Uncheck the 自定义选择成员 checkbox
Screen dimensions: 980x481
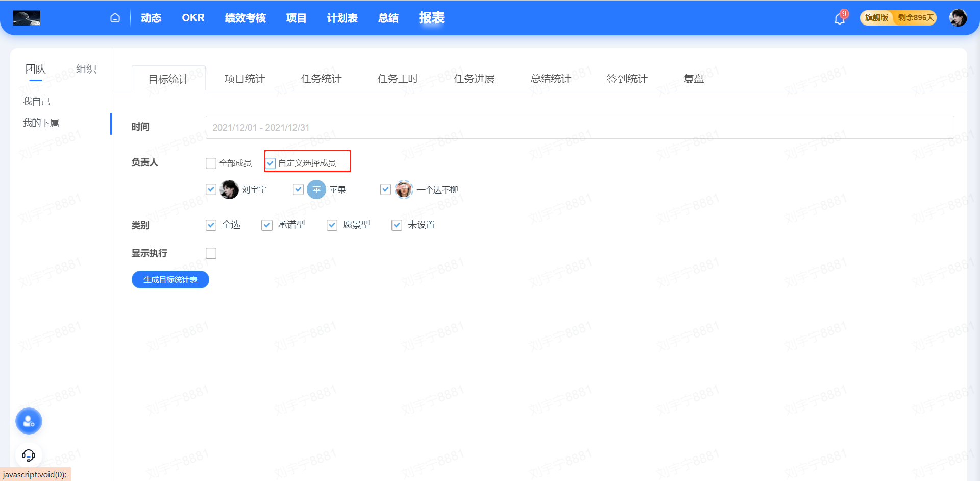(x=271, y=163)
